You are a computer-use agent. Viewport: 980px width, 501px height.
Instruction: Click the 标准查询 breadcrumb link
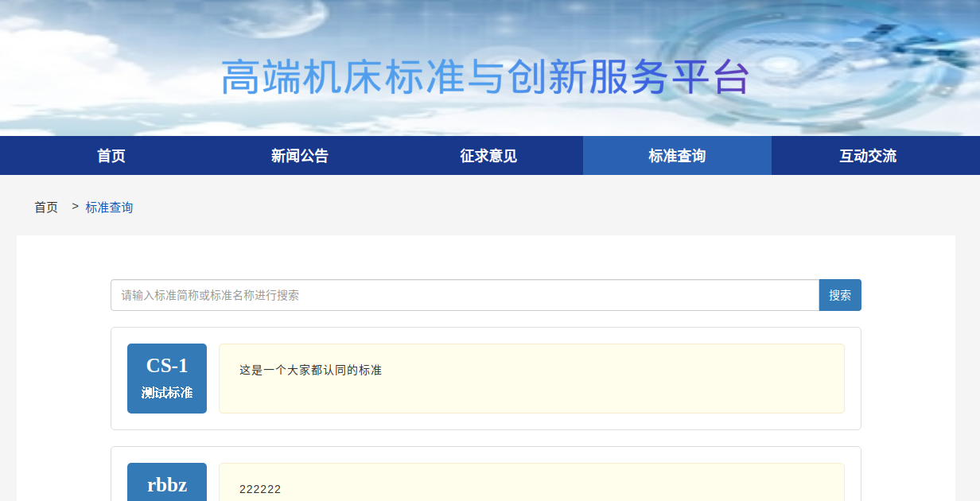[109, 208]
